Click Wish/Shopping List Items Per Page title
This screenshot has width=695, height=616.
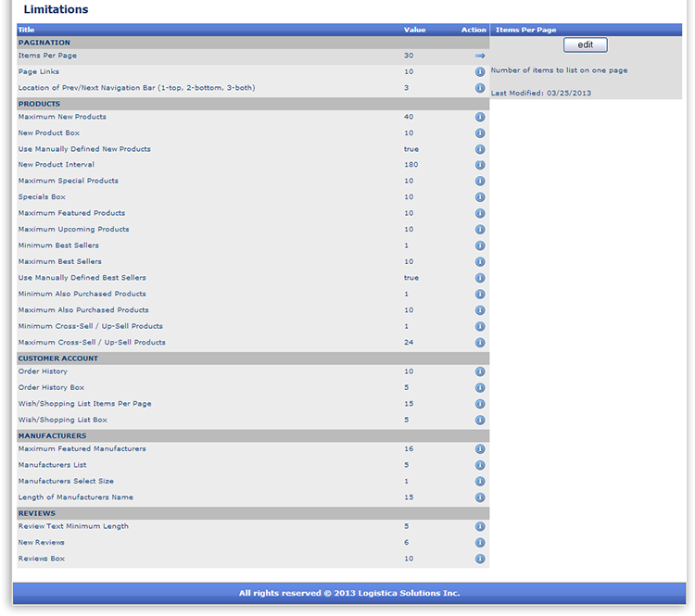[84, 404]
